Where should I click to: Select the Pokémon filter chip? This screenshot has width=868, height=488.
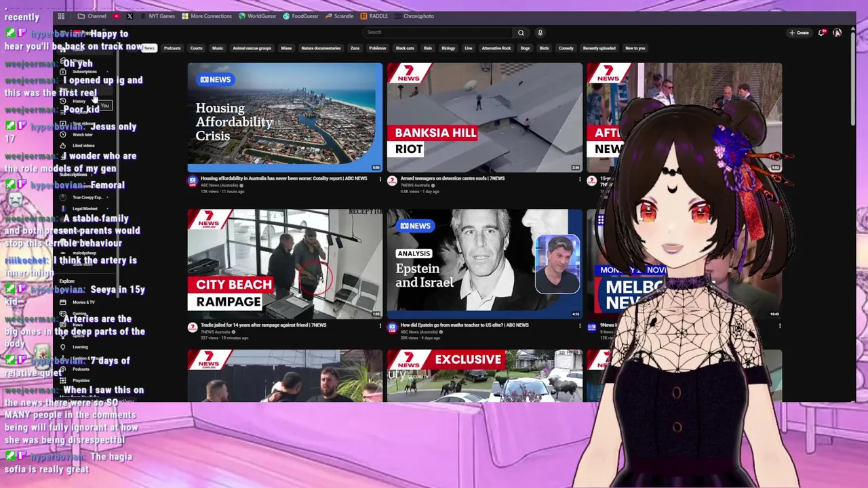click(x=377, y=48)
